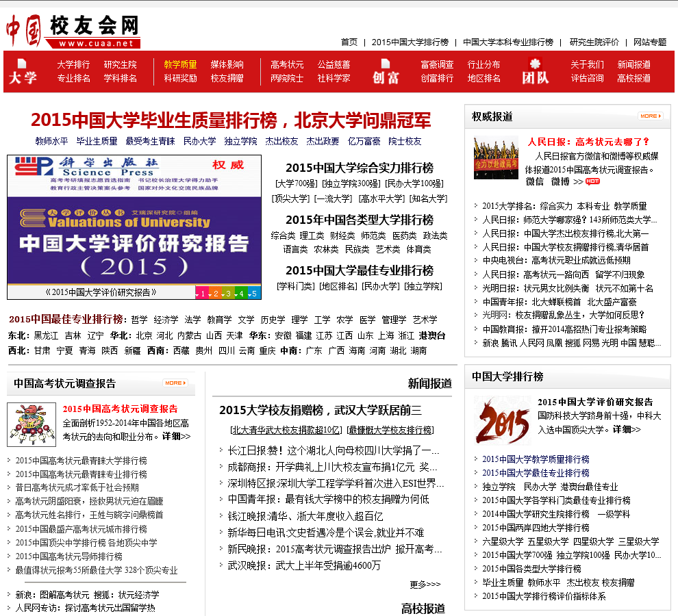Image resolution: width=678 pixels, height=616 pixels.
Task: Click [北大清华武大校友捐款超10亿] link
Action: [x=286, y=430]
